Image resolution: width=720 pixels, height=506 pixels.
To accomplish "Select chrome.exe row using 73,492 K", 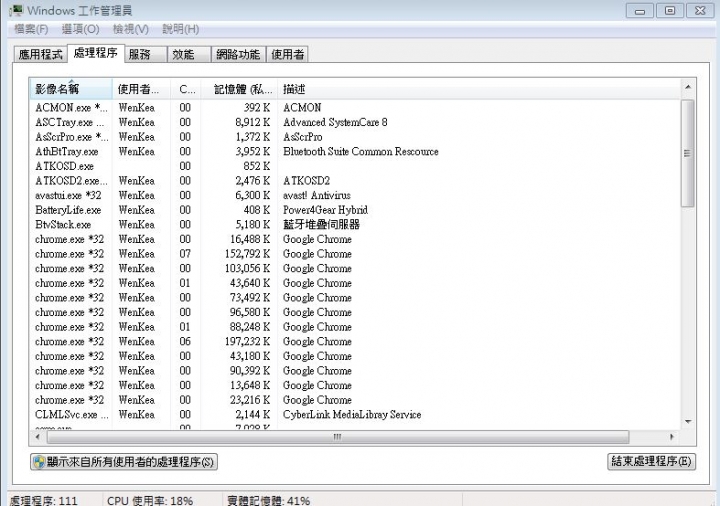I will pos(354,298).
